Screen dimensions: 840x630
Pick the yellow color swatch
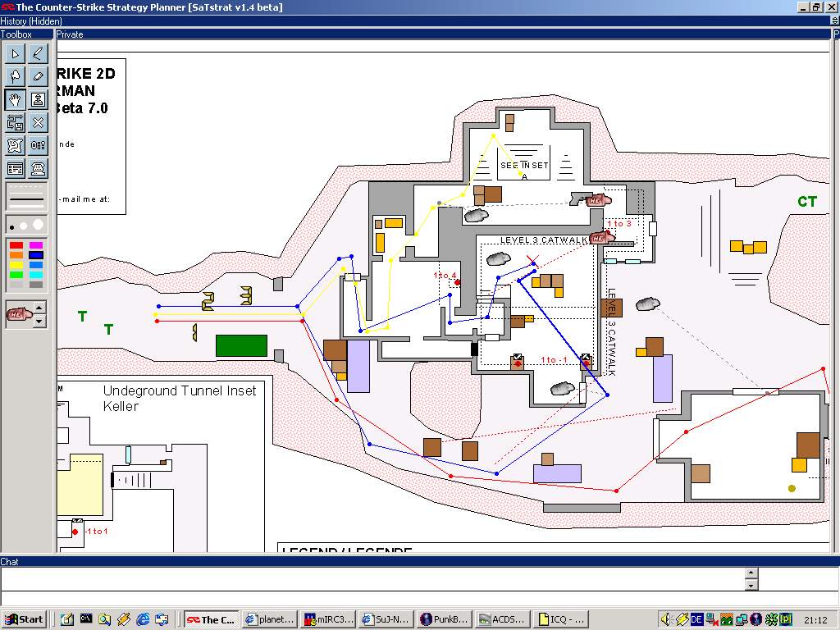tap(16, 265)
